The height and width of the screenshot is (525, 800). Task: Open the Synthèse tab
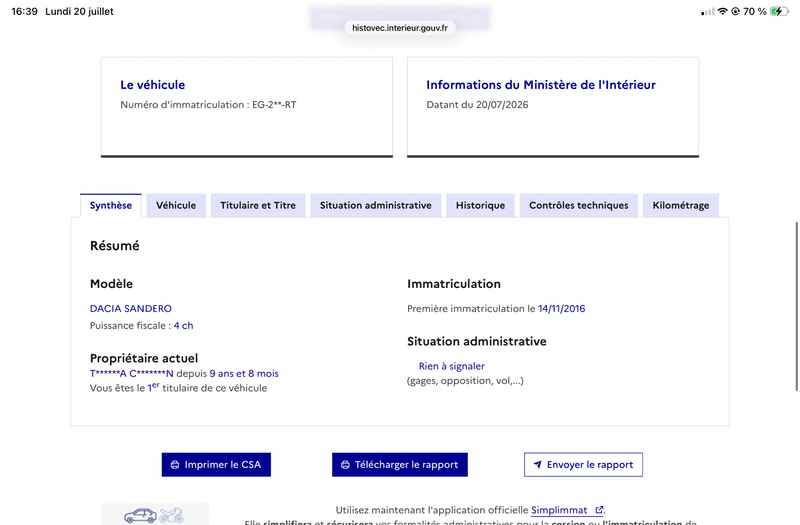111,206
